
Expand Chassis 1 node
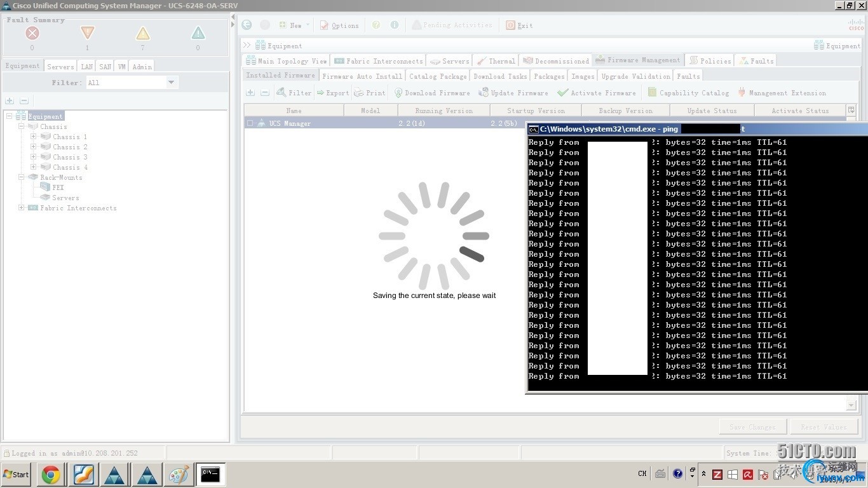pos(34,137)
